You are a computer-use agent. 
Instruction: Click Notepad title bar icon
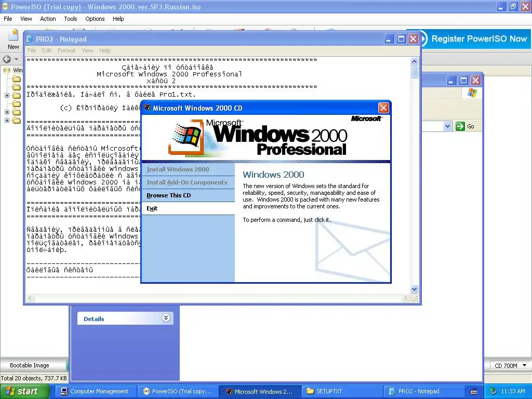pyautogui.click(x=30, y=39)
